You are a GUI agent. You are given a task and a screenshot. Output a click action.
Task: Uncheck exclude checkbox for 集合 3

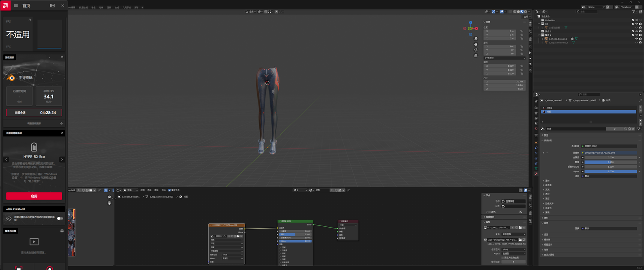pos(633,31)
